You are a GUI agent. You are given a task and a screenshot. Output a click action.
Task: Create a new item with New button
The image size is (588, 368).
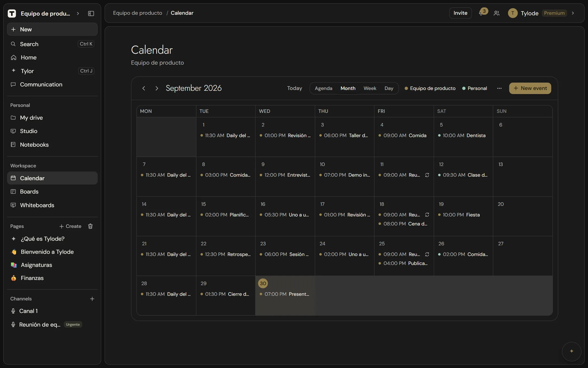(x=52, y=29)
